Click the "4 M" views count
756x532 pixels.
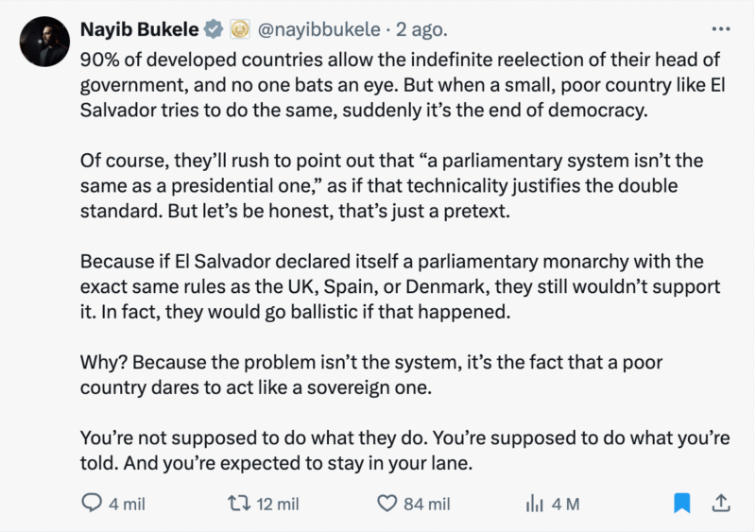pyautogui.click(x=565, y=504)
